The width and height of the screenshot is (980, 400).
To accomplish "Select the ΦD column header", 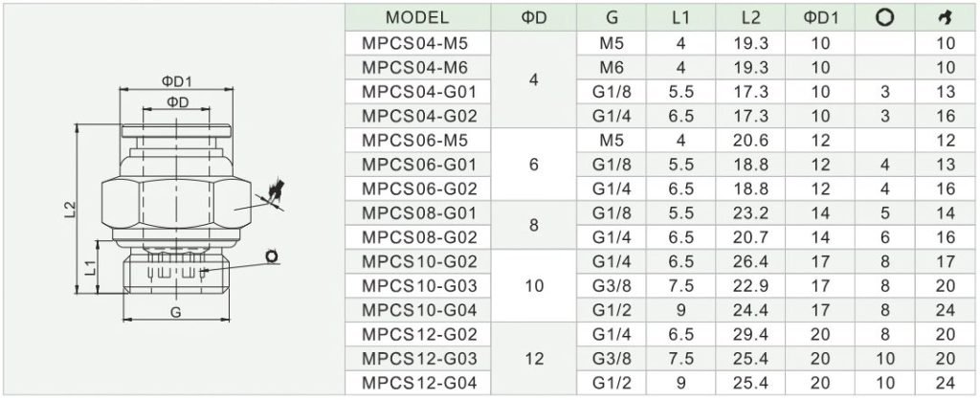I will [x=534, y=17].
